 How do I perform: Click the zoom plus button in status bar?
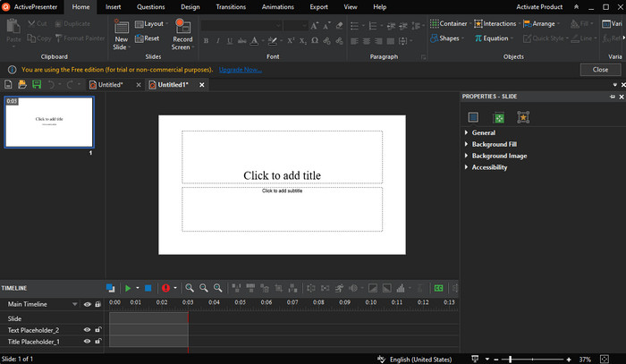(x=569, y=360)
